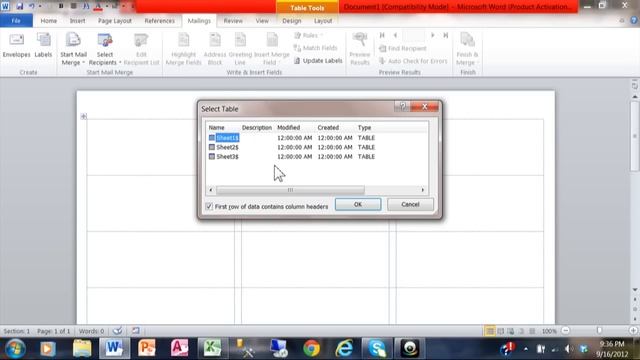Toggle First row contains column headers checkbox

209,207
